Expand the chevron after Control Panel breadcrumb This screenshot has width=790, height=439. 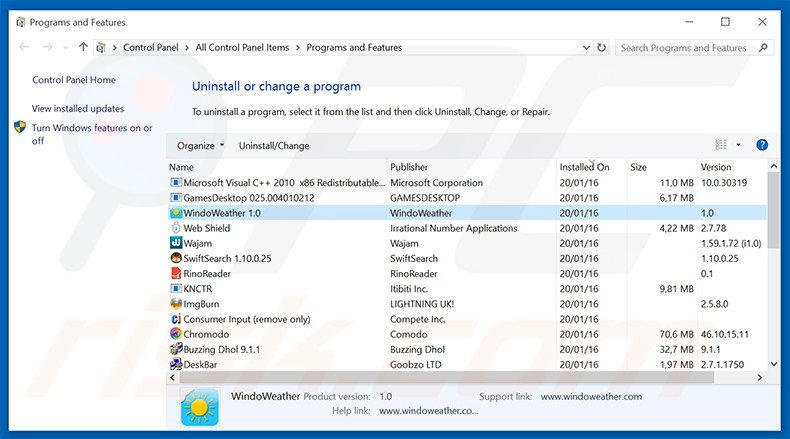click(187, 47)
